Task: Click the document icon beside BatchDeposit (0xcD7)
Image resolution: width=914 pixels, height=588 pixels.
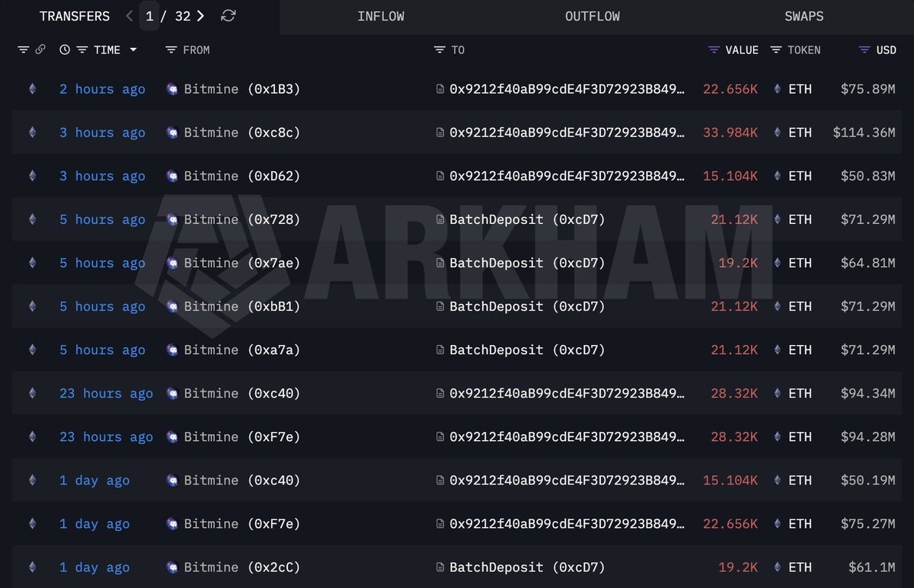Action: point(440,219)
